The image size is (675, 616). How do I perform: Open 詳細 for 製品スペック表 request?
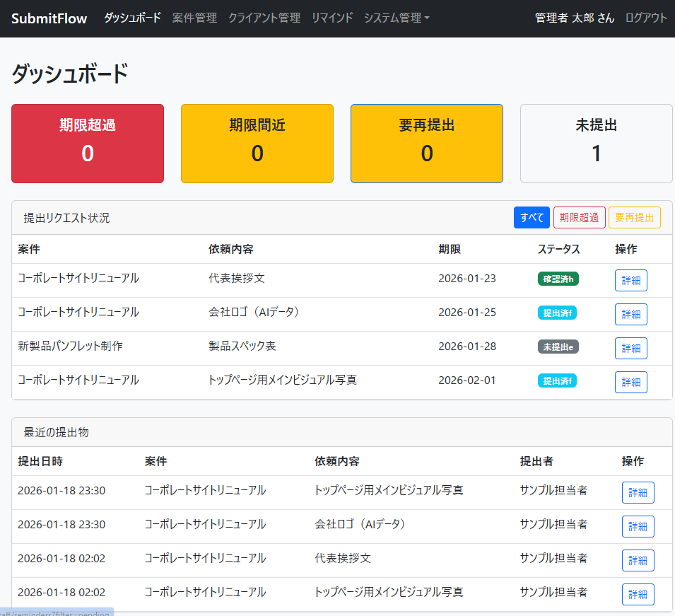(x=630, y=348)
